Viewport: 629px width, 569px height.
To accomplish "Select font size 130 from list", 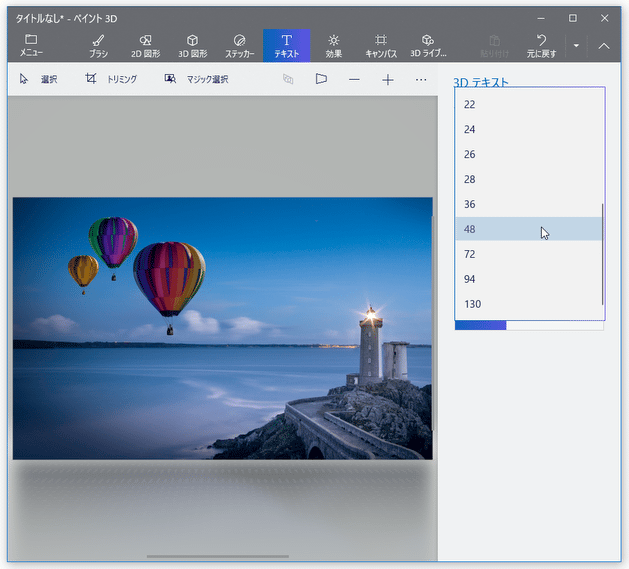I will 529,304.
